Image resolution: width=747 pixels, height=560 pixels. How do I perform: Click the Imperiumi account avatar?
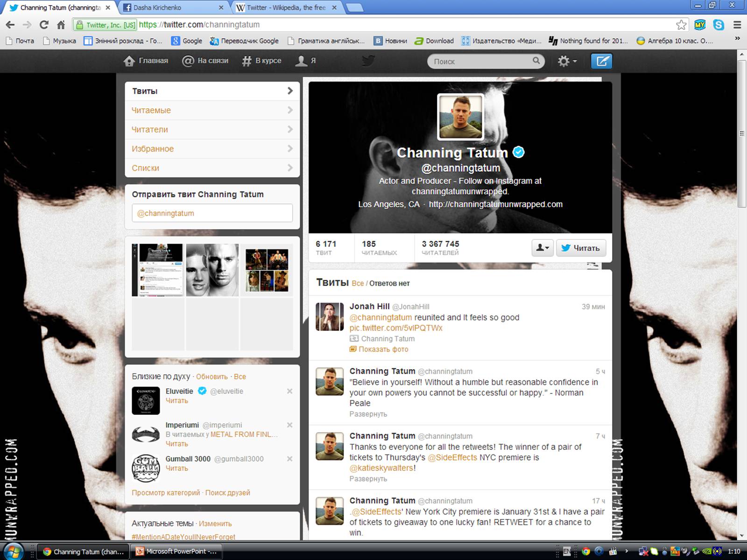click(x=146, y=434)
